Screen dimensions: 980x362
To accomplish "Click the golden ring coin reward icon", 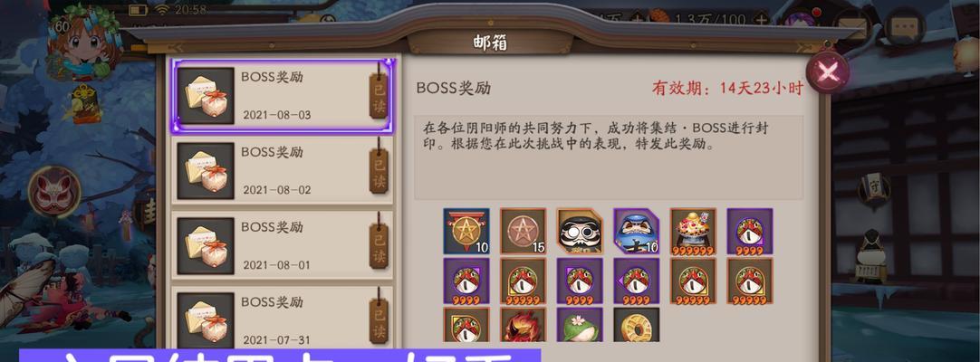I will click(x=636, y=325).
